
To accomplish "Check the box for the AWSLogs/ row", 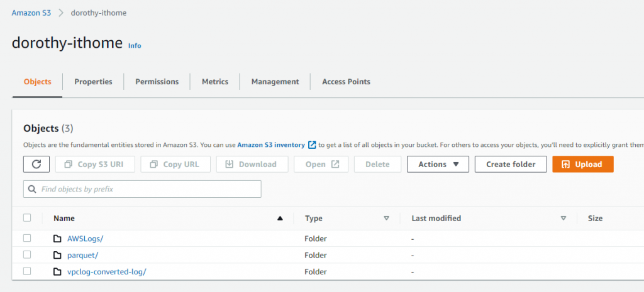I will click(x=27, y=238).
